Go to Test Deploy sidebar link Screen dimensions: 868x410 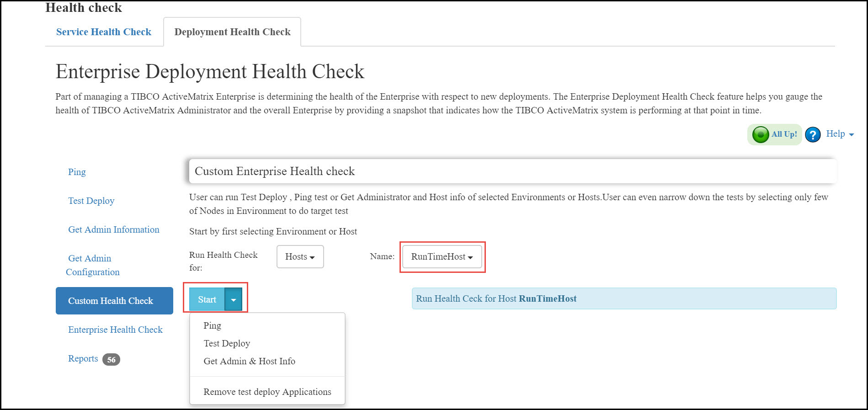[91, 201]
